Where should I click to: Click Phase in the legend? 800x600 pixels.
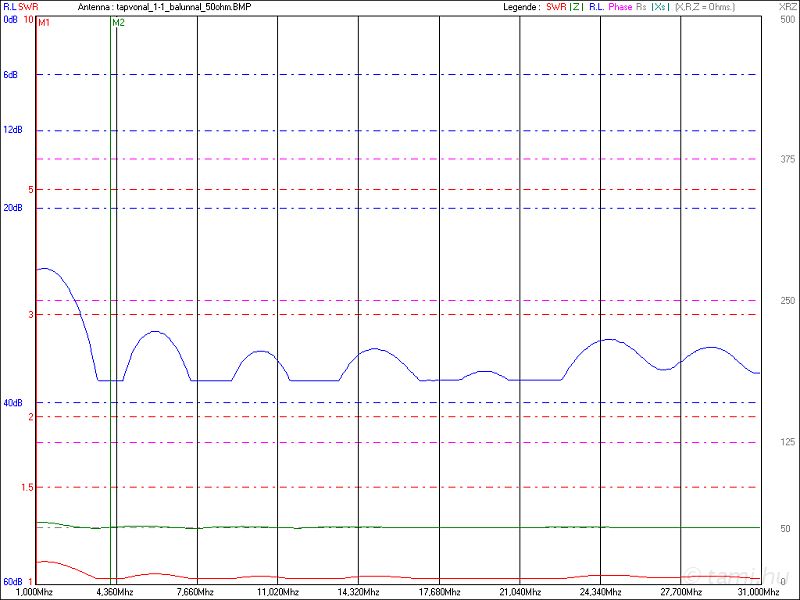click(620, 7)
